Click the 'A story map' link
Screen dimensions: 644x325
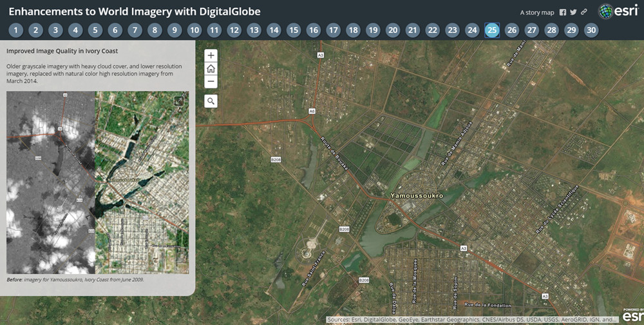(x=537, y=12)
